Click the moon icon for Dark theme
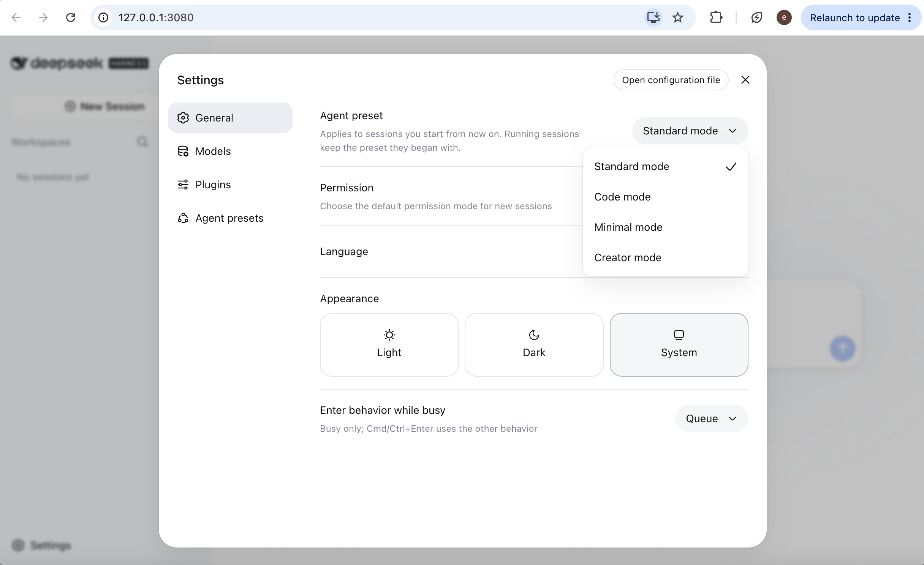The image size is (924, 565). (534, 335)
